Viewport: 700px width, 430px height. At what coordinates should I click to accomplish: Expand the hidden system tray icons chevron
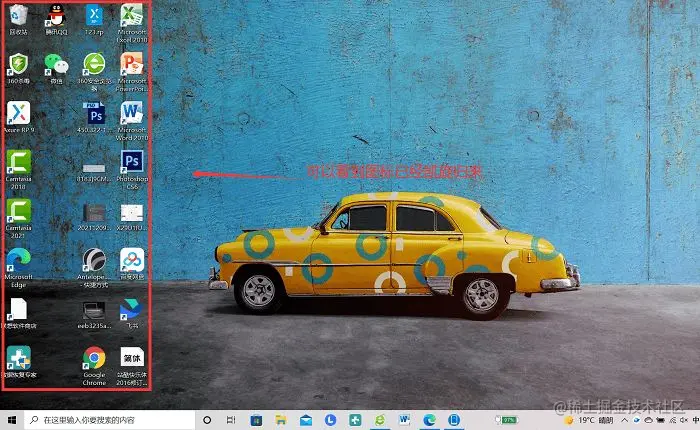625,421
